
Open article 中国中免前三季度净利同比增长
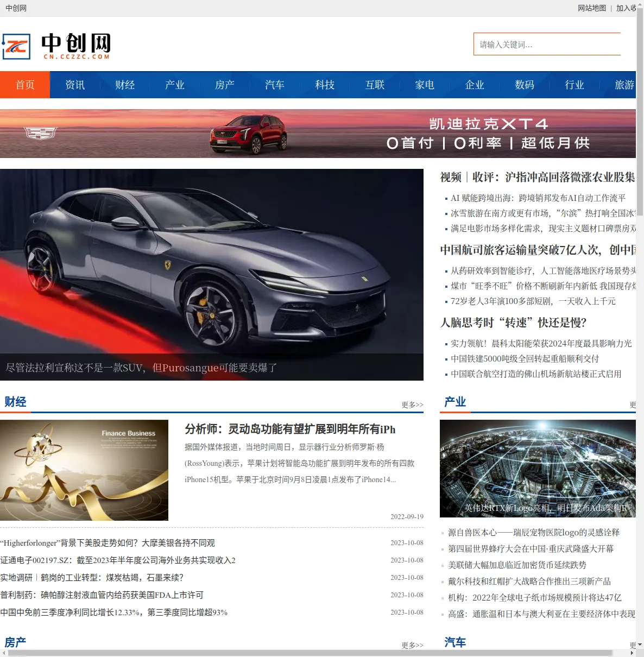(x=114, y=612)
